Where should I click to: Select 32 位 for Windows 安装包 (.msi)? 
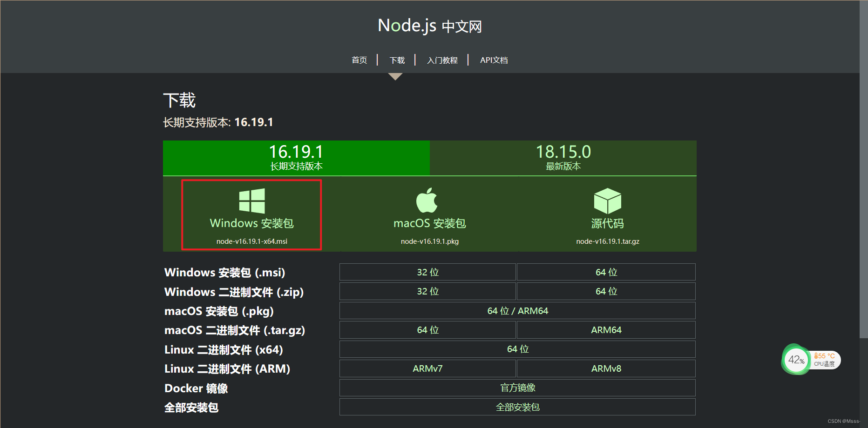tap(427, 272)
